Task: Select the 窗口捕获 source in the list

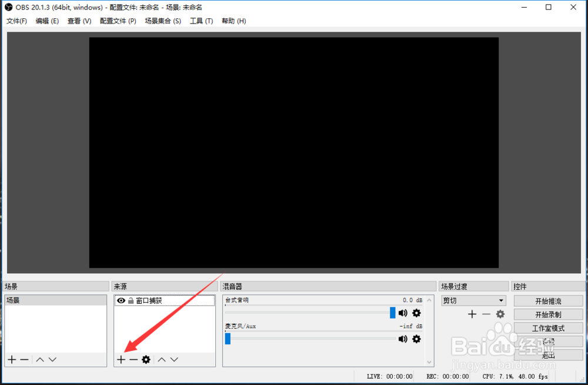Action: point(153,300)
